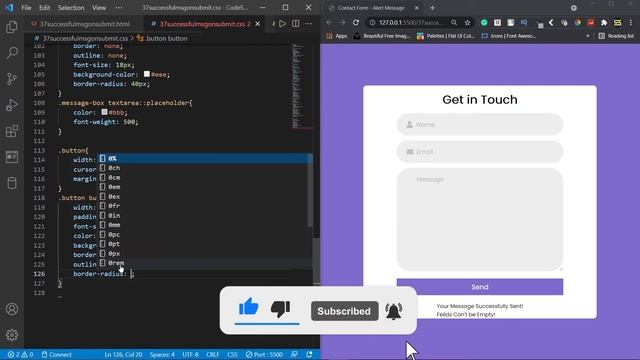Choose 0em suggestion

(204, 187)
